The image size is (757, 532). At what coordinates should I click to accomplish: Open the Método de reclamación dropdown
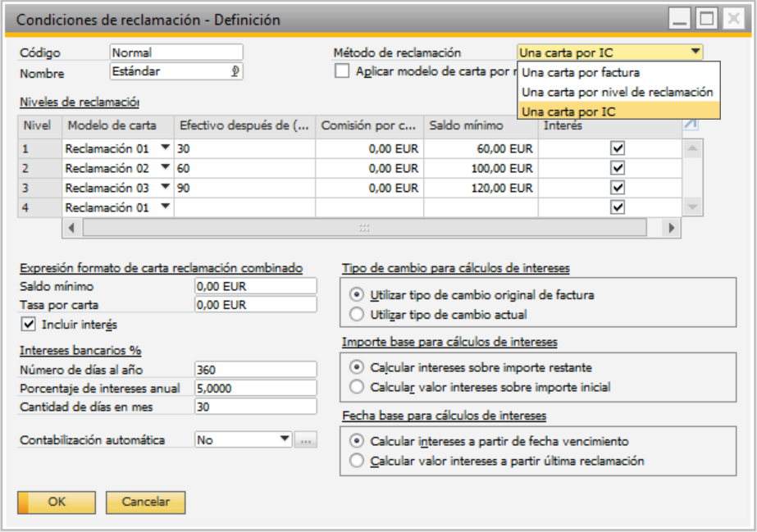click(x=695, y=52)
